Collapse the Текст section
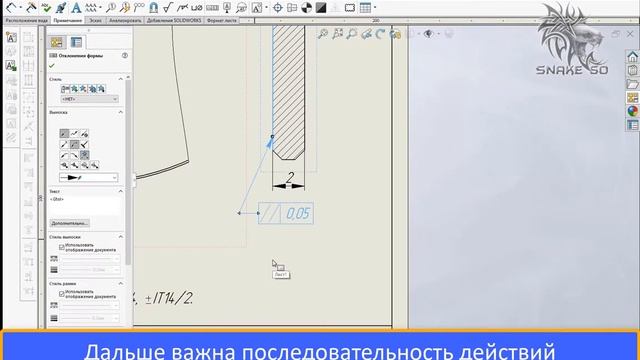The width and height of the screenshot is (640, 360). [x=120, y=191]
